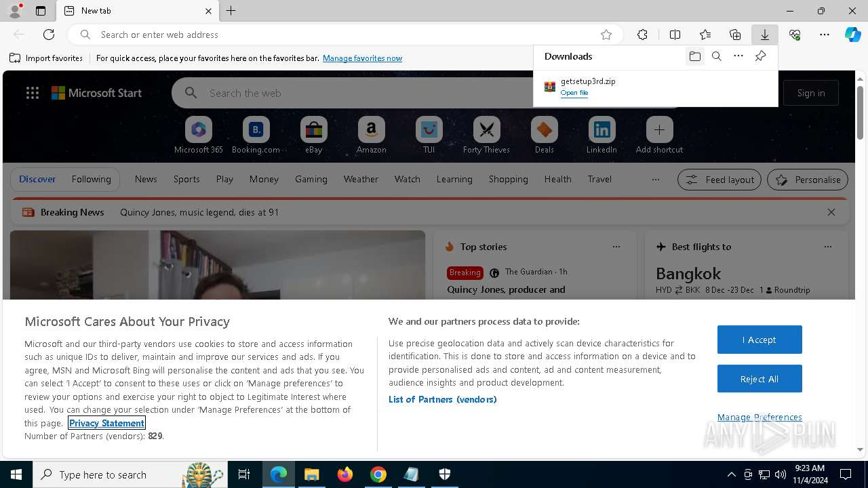868x488 pixels.
Task: Open the tab actions menu icon
Action: tap(41, 11)
